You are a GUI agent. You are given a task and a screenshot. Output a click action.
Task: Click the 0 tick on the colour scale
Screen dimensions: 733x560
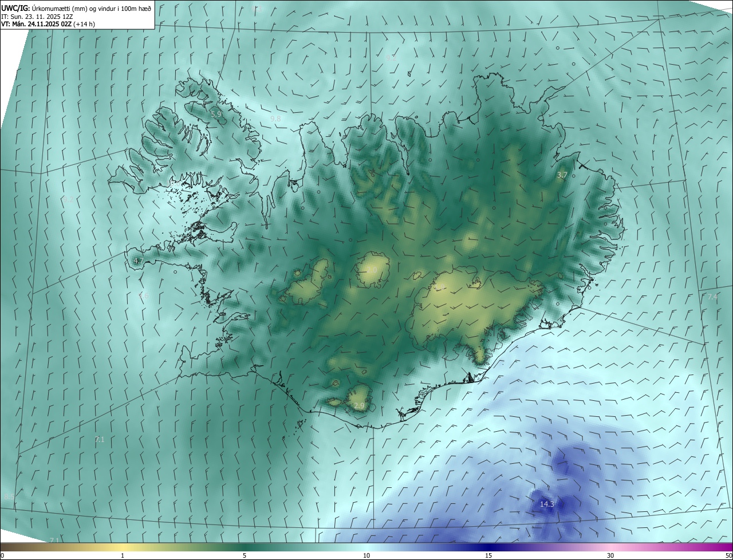2,556
